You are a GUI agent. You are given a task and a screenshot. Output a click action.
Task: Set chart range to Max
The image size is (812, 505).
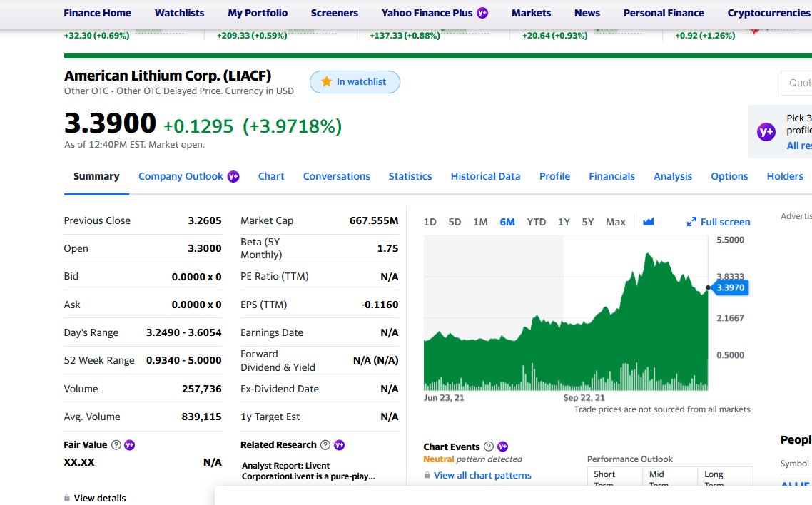(616, 222)
